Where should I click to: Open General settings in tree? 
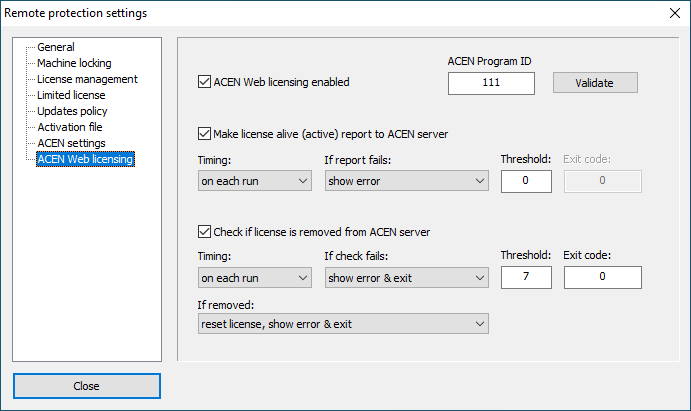tap(56, 47)
